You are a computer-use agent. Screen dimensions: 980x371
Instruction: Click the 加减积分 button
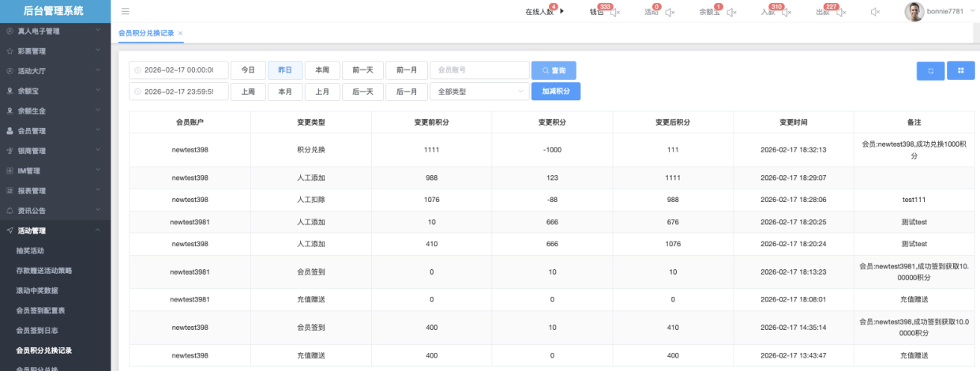pos(556,92)
